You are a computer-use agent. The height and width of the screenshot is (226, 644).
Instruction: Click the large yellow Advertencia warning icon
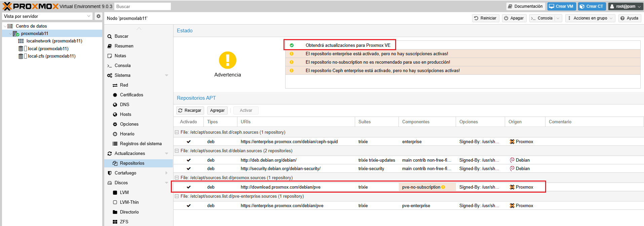point(228,60)
